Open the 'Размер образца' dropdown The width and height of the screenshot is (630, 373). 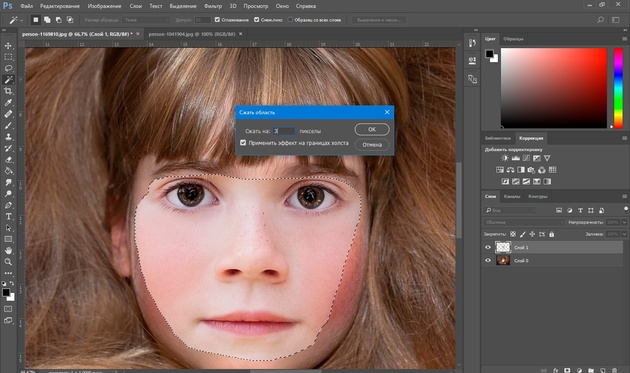(146, 20)
